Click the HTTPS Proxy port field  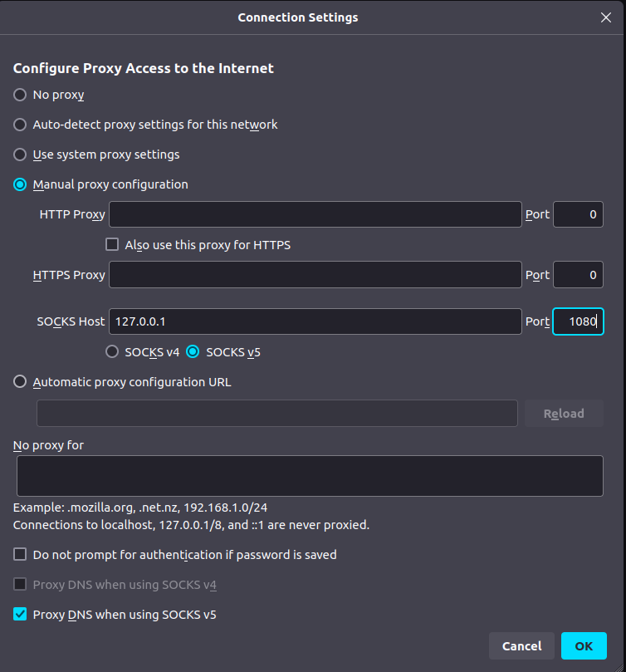coord(578,275)
